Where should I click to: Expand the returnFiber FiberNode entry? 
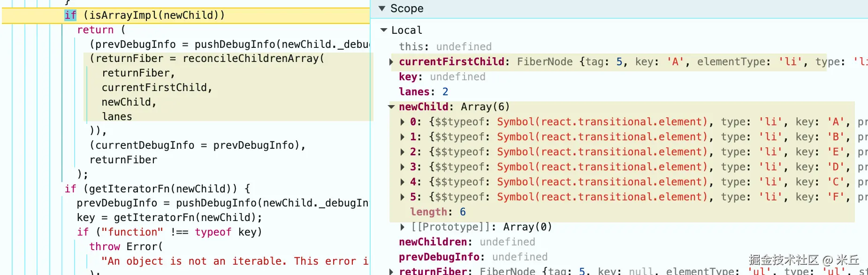coord(391,271)
